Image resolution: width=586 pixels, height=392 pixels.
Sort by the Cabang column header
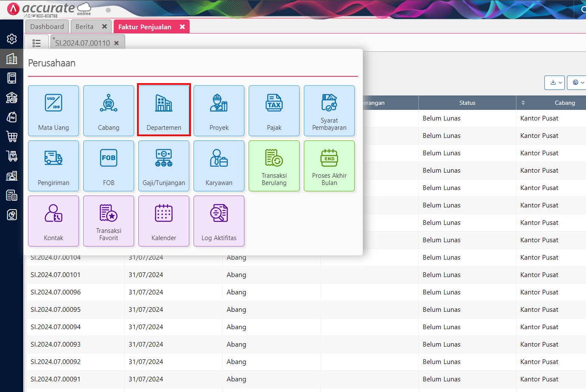coord(564,103)
